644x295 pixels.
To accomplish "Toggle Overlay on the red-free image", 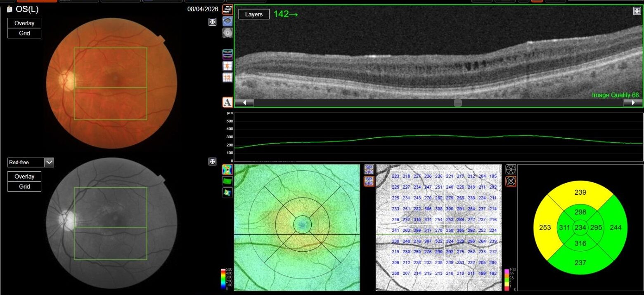I will coord(24,176).
